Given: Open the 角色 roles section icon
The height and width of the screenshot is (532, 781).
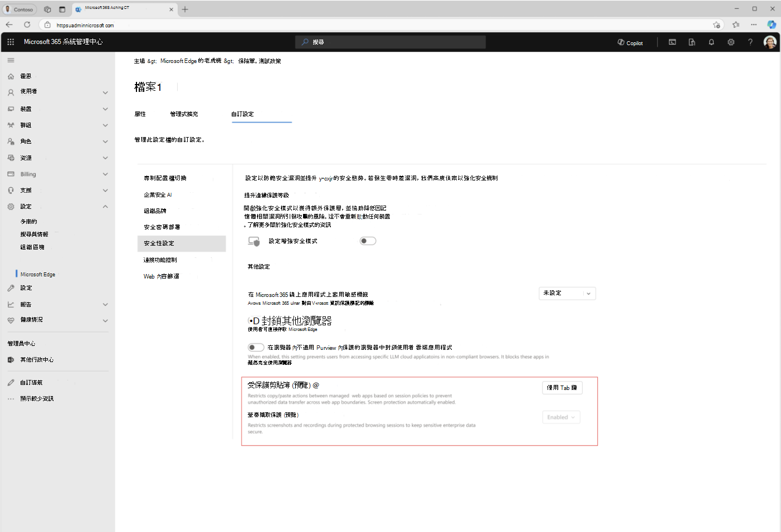Looking at the screenshot, I should pos(11,141).
